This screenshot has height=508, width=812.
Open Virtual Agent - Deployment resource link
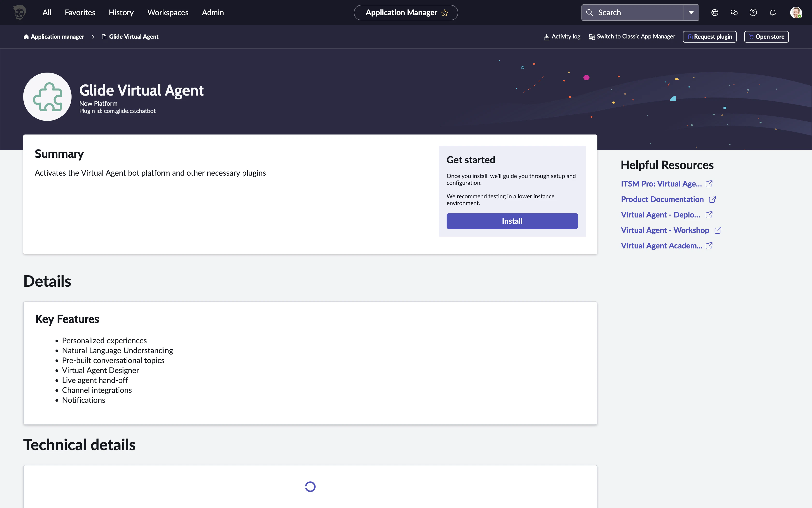pos(660,215)
